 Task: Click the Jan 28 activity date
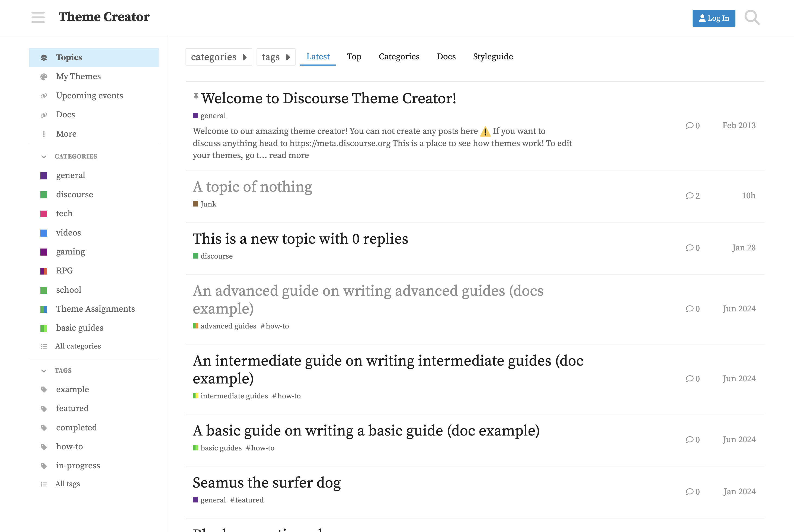pyautogui.click(x=744, y=248)
